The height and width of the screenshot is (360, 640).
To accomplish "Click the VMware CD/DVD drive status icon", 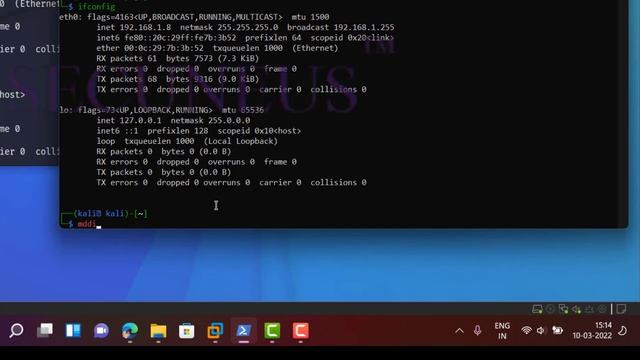I will tap(550, 309).
